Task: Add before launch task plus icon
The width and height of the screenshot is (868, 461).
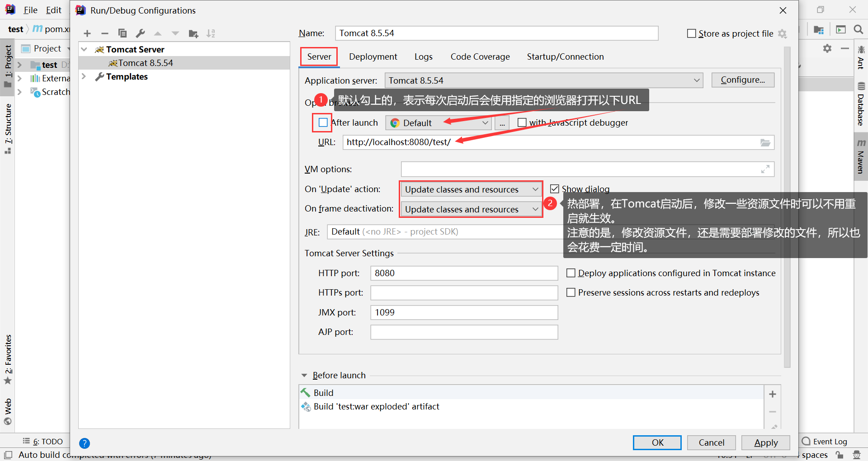Action: [773, 394]
